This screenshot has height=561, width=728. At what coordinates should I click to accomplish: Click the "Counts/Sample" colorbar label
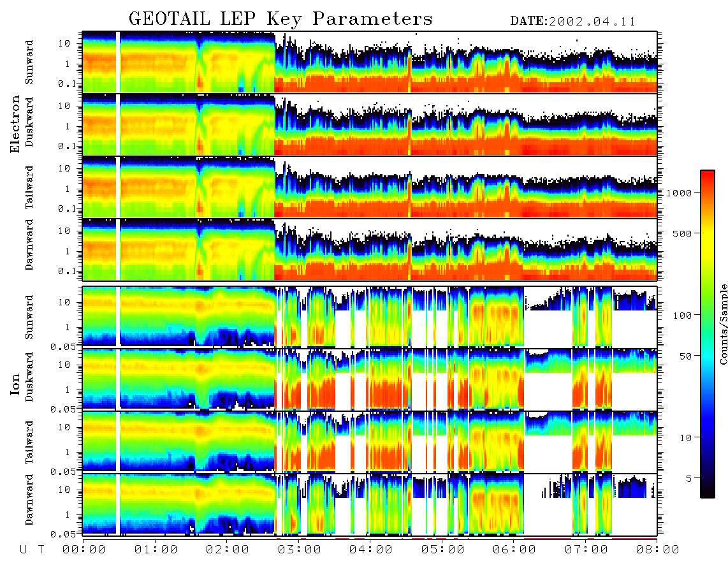tap(722, 324)
